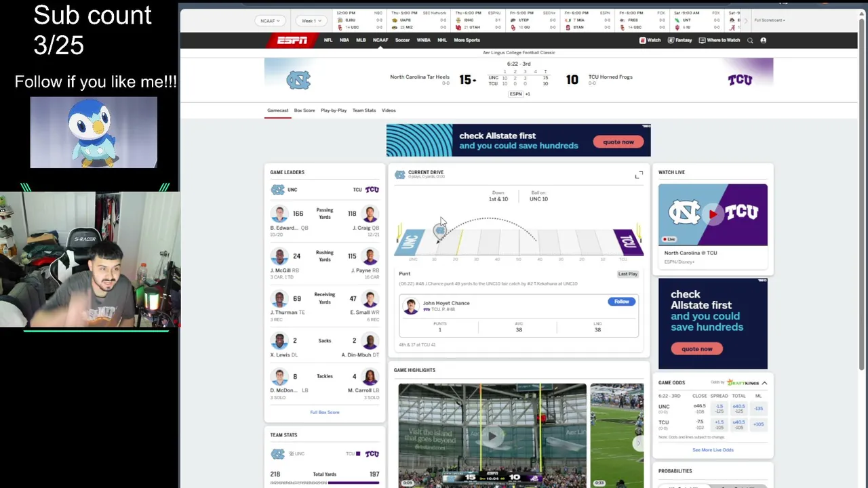Screen dimensions: 868x488
Task: Click J. Payne running back headshot
Action: click(370, 257)
